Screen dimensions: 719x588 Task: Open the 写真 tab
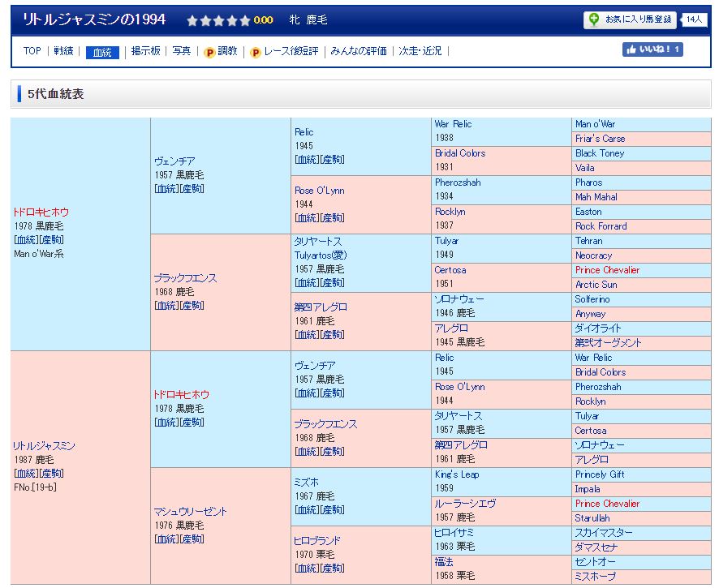[182, 51]
